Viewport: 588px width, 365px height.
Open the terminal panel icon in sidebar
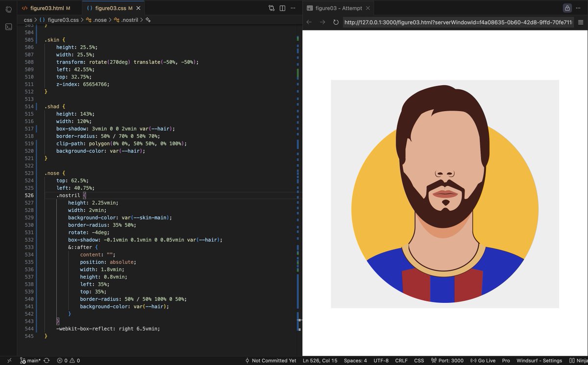[8, 27]
